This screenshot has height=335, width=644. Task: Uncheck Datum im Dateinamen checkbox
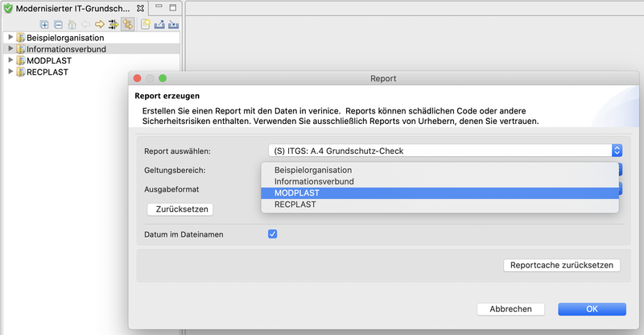pyautogui.click(x=272, y=234)
